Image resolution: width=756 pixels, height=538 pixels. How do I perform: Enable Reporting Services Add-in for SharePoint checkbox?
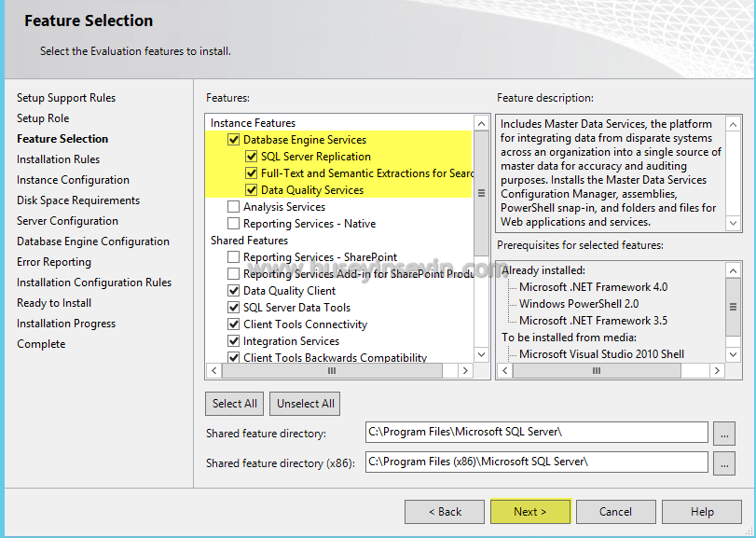point(233,274)
